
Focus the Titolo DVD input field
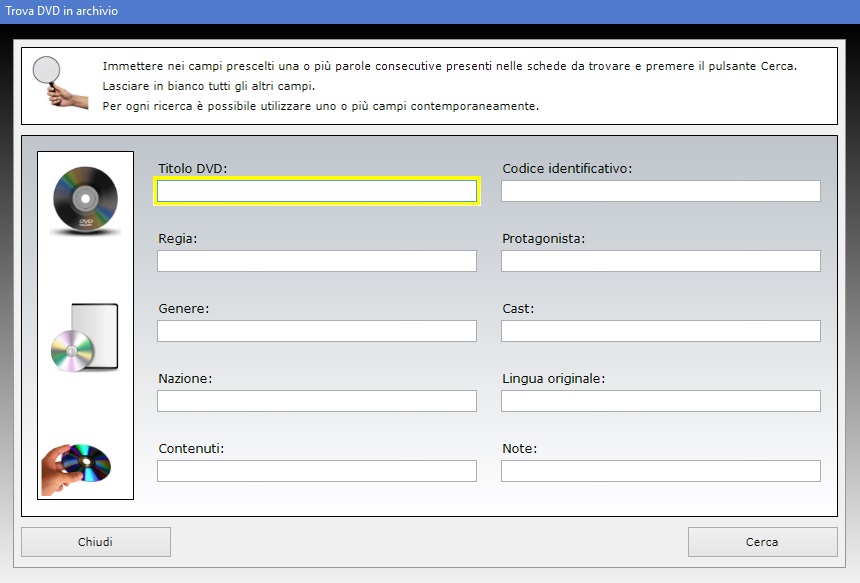317,191
